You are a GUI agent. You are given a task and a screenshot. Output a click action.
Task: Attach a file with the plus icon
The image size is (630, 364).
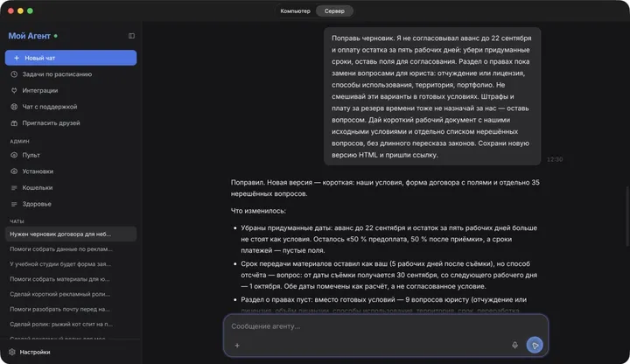pos(237,345)
